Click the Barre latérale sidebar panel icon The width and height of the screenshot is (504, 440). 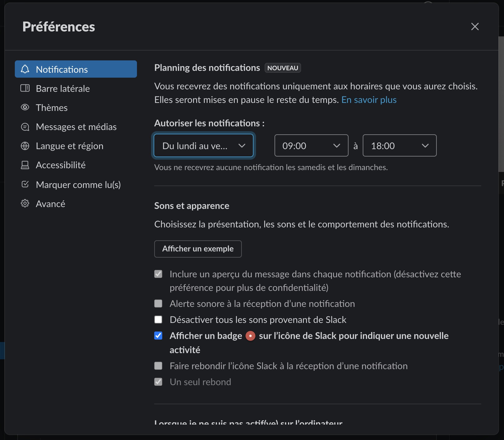[x=25, y=88]
